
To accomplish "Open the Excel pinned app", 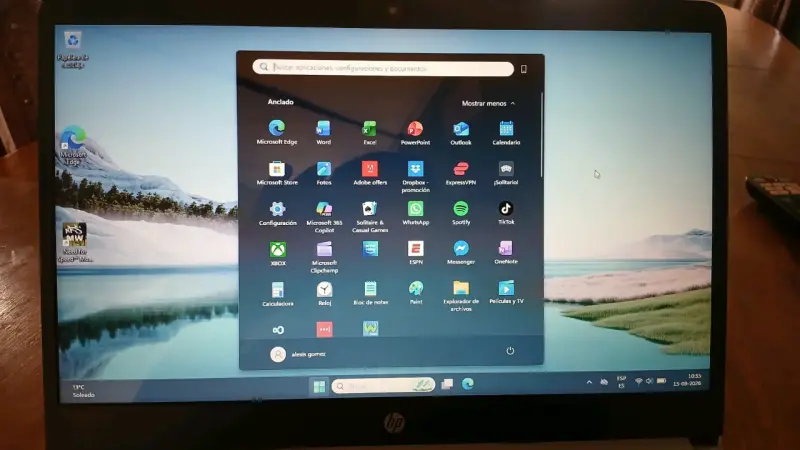I will (369, 133).
